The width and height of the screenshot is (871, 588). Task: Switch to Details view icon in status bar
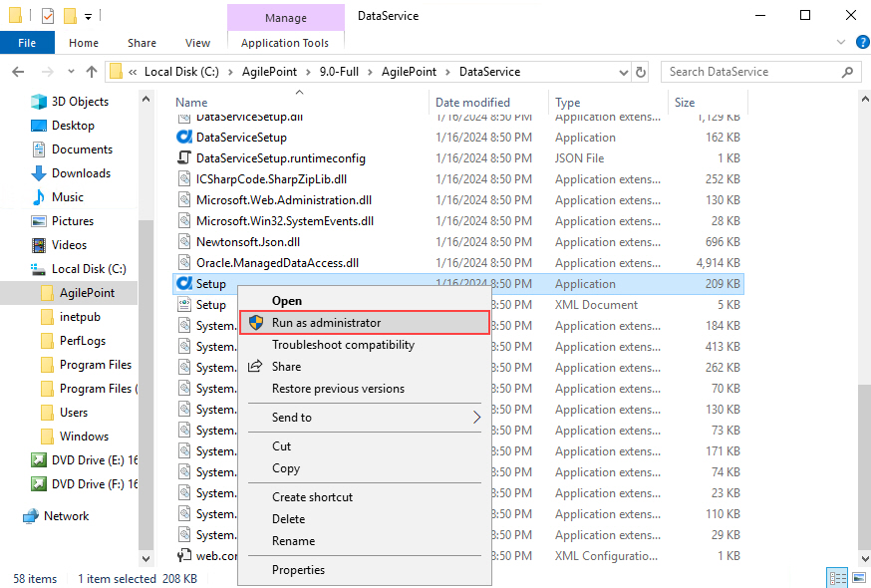tap(836, 577)
